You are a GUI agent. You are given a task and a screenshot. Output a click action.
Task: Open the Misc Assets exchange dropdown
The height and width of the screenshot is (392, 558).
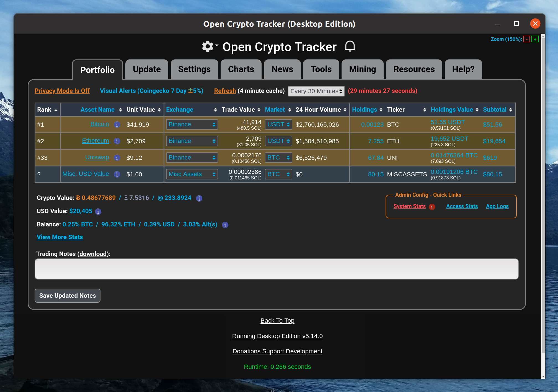192,174
